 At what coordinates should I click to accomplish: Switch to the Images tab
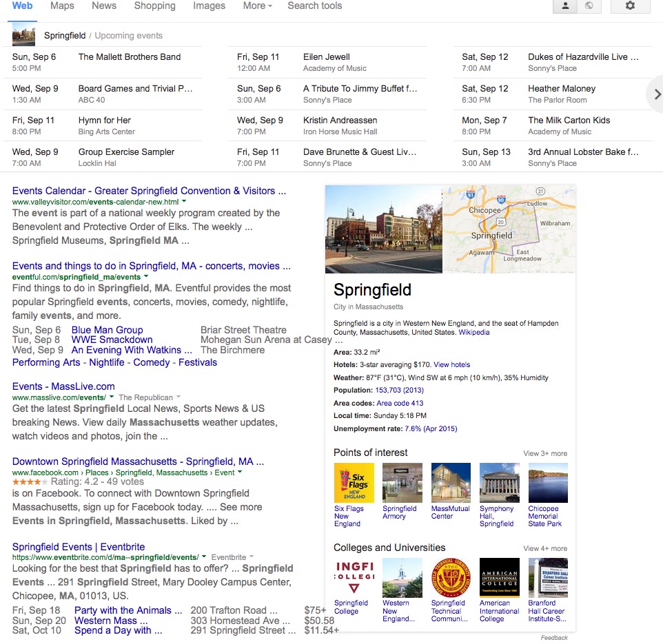click(209, 6)
